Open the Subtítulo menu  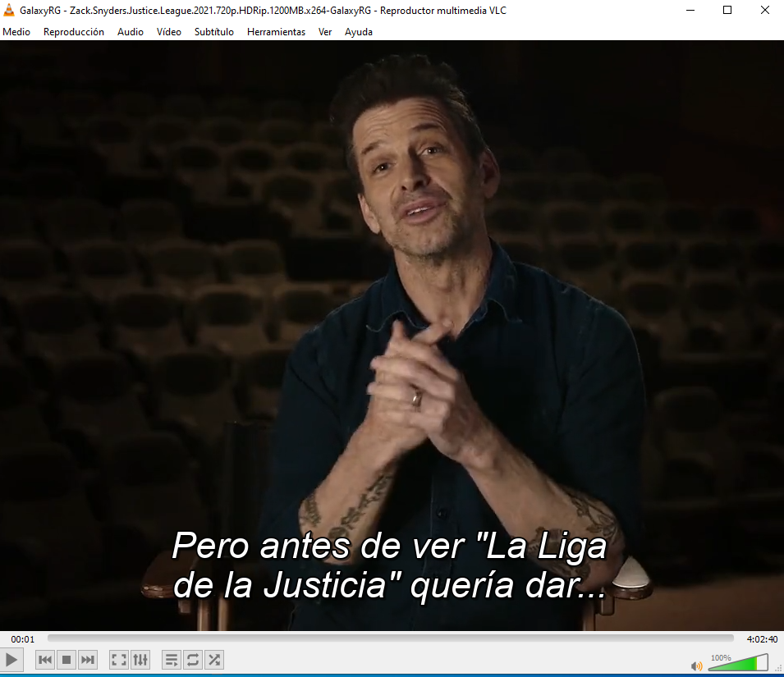(x=214, y=32)
